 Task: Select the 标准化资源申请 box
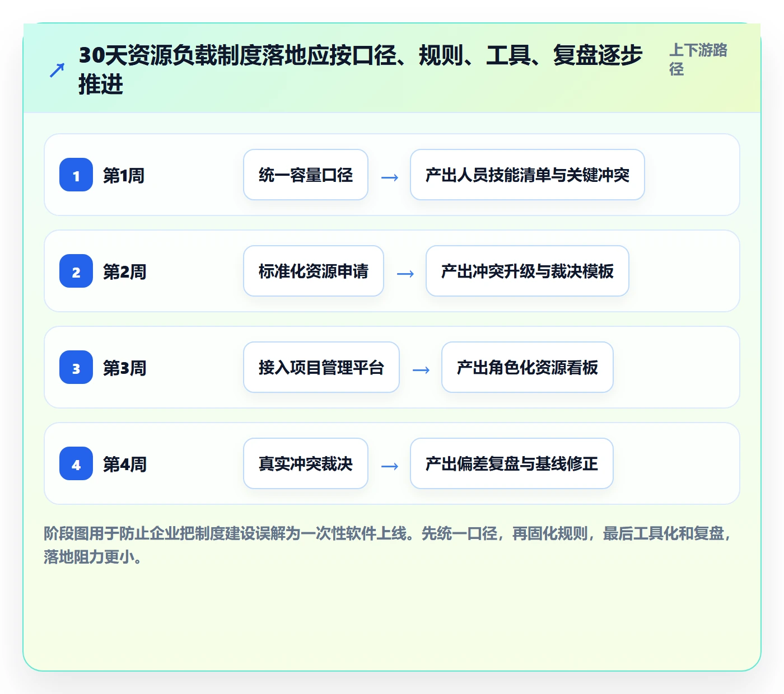[314, 271]
